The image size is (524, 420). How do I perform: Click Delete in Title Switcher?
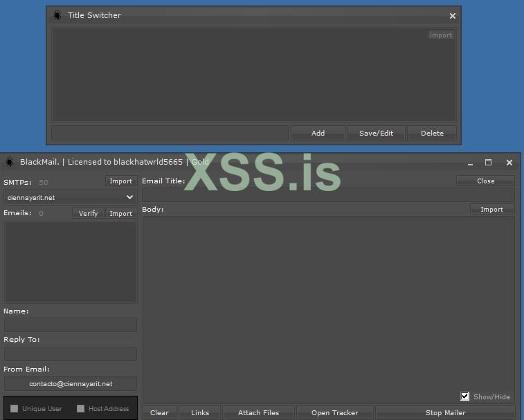432,133
